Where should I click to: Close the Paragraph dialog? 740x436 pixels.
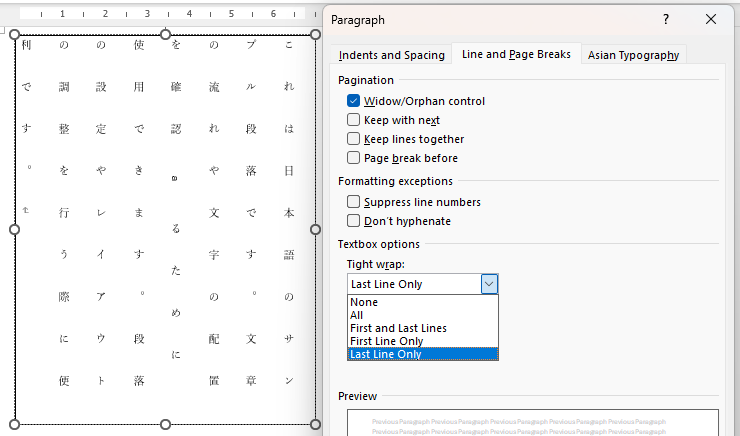(711, 19)
